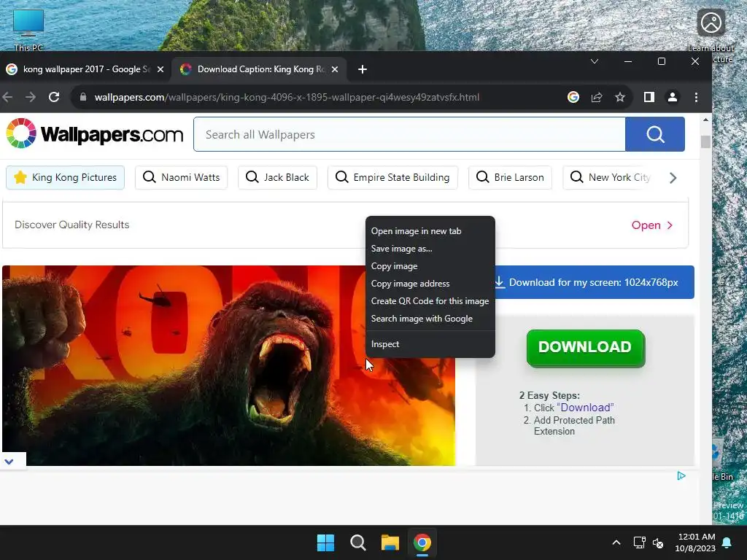Click the browser Back arrow

click(7, 97)
